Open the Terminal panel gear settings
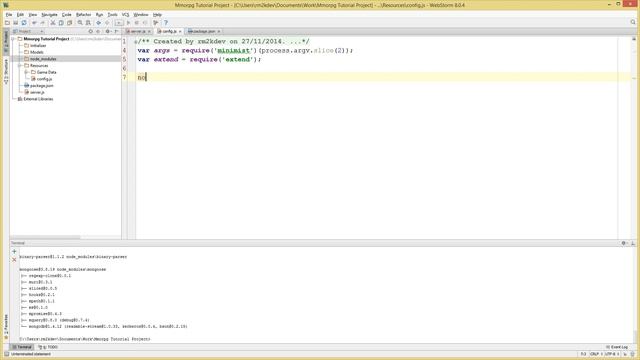Viewport: 640px width, 360px height. [x=624, y=243]
